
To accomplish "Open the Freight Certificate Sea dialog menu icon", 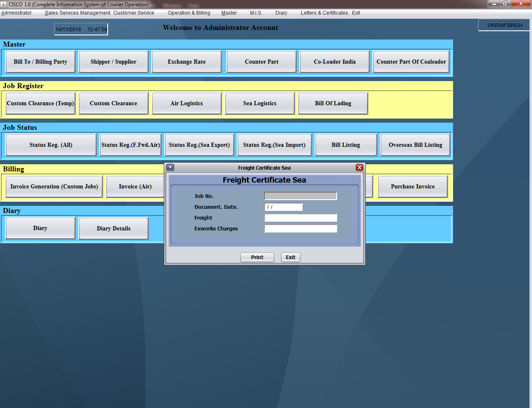I will (170, 168).
